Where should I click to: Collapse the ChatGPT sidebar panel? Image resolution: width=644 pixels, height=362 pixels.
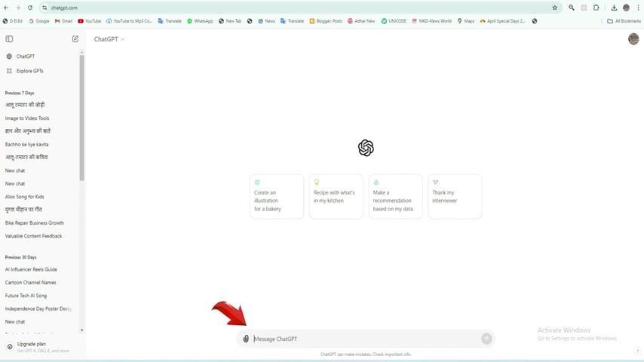(x=9, y=39)
